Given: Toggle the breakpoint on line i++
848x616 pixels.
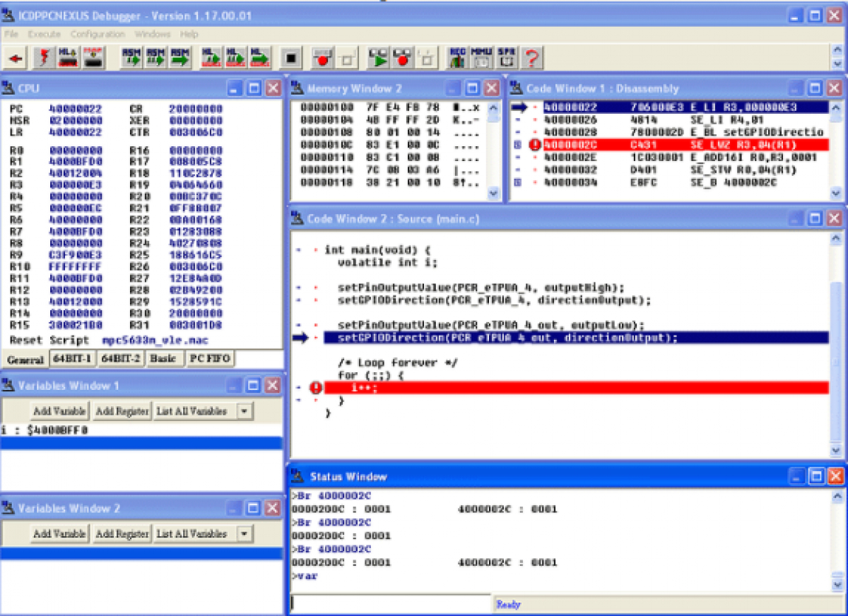Looking at the screenshot, I should coord(315,387).
